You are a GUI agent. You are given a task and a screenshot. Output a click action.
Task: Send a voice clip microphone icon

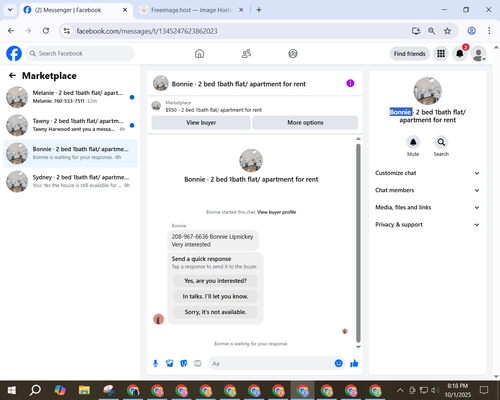tap(155, 363)
